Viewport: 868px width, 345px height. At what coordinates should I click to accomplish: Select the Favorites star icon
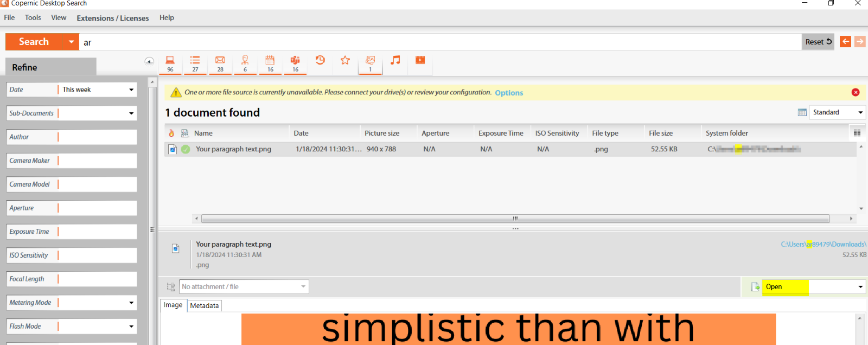345,60
